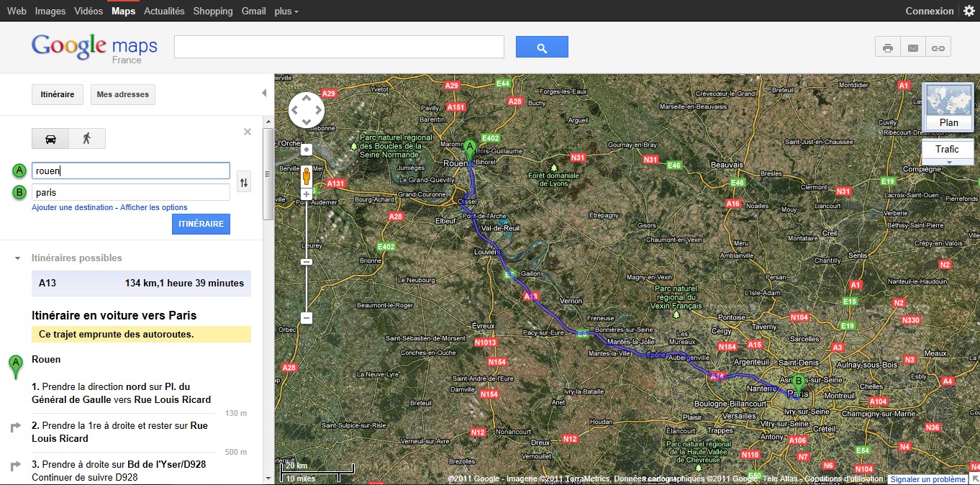Focus the main search input field
The height and width of the screenshot is (485, 980).
click(x=339, y=47)
